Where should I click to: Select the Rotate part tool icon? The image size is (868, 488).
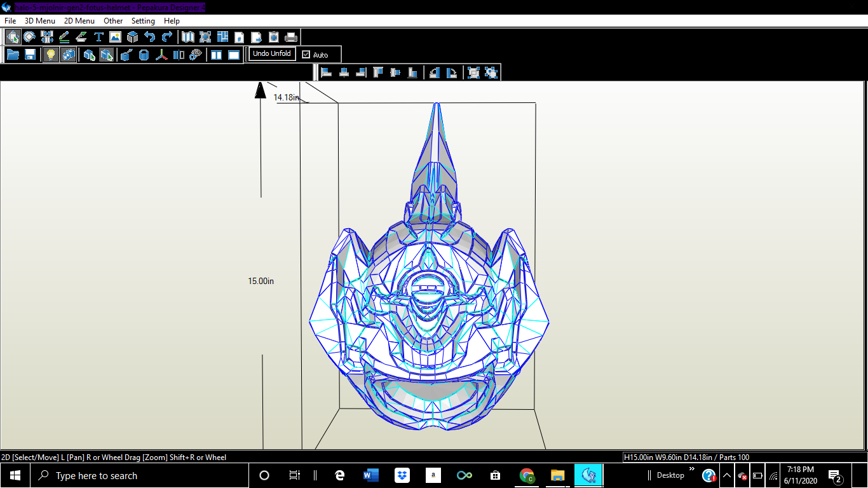point(29,37)
